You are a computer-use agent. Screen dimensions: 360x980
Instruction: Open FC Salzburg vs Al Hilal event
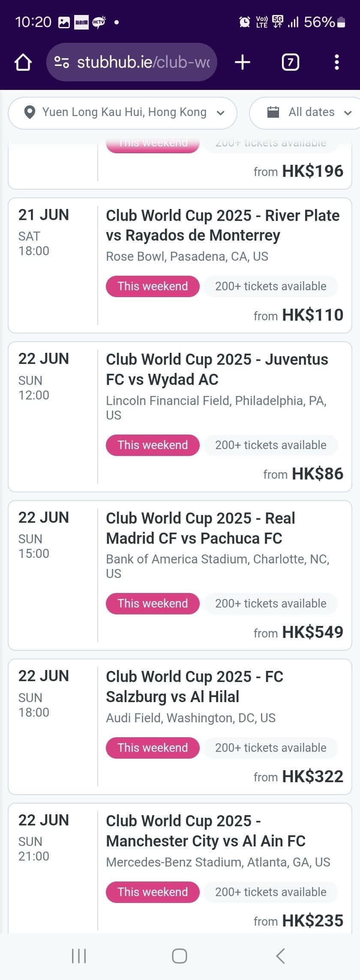pos(180,727)
